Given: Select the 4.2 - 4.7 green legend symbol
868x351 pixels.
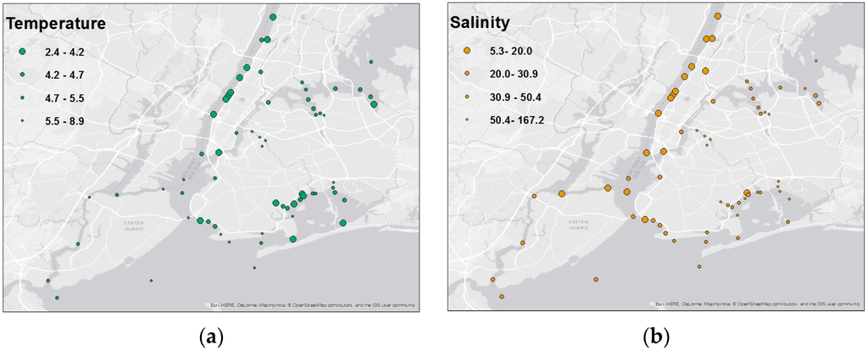Looking at the screenshot, I should coord(23,75).
